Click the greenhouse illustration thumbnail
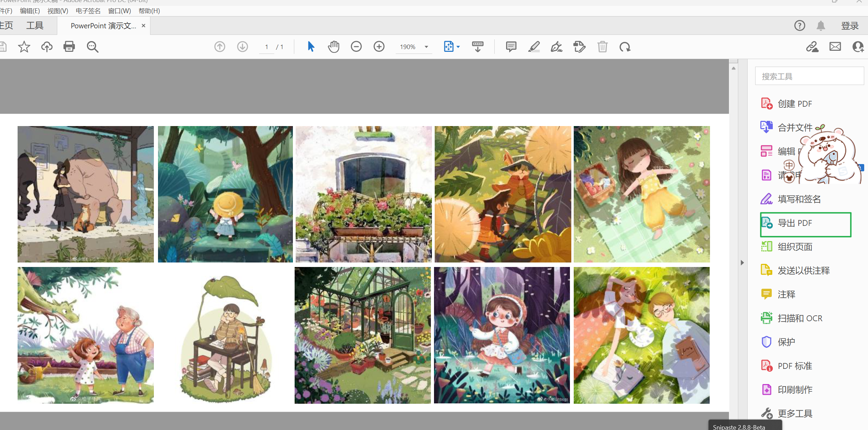 363,335
